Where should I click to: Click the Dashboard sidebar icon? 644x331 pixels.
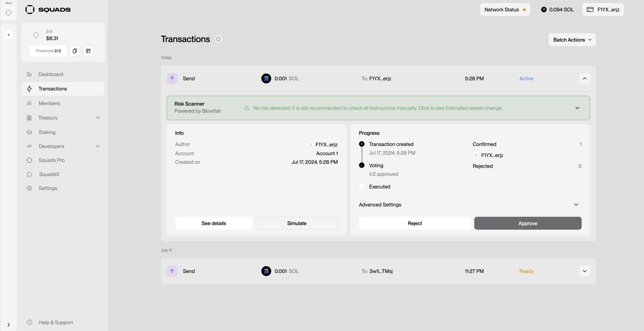(30, 74)
